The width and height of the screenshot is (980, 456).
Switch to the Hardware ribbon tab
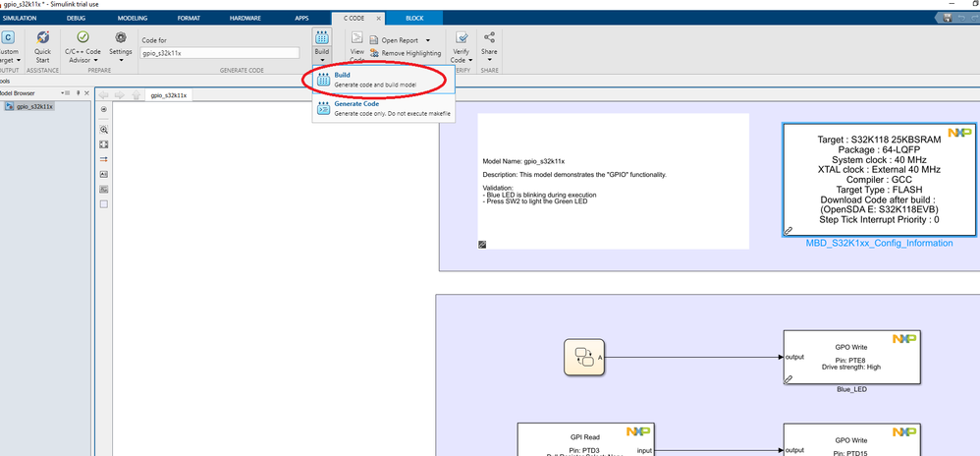pyautogui.click(x=245, y=18)
